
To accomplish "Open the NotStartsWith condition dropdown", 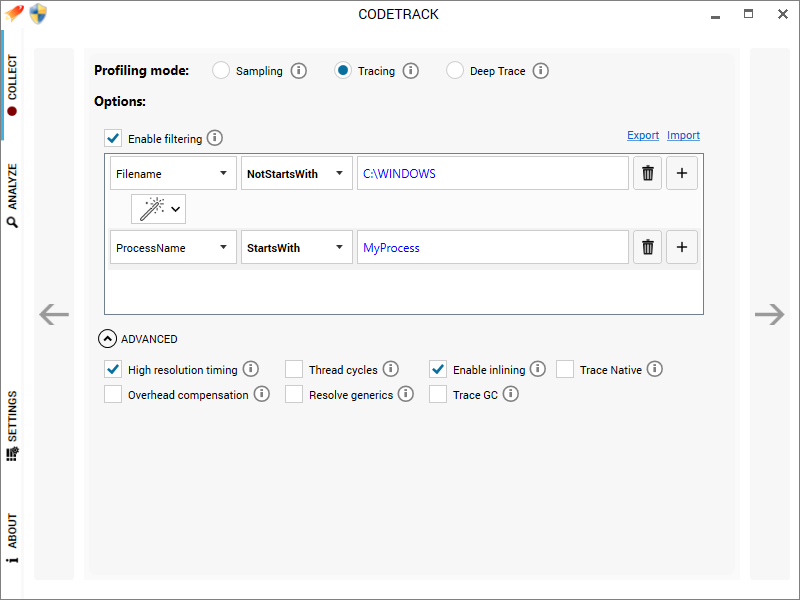I will click(296, 173).
